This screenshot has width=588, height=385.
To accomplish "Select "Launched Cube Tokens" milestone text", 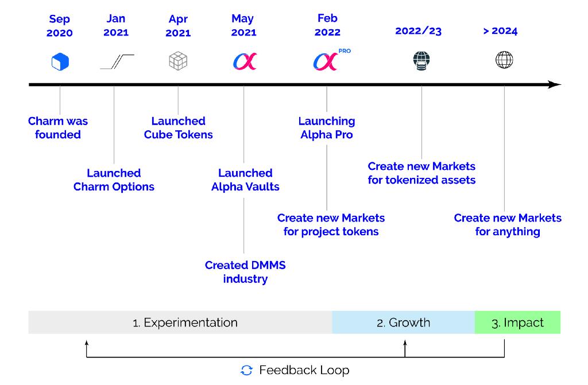I will (x=178, y=128).
